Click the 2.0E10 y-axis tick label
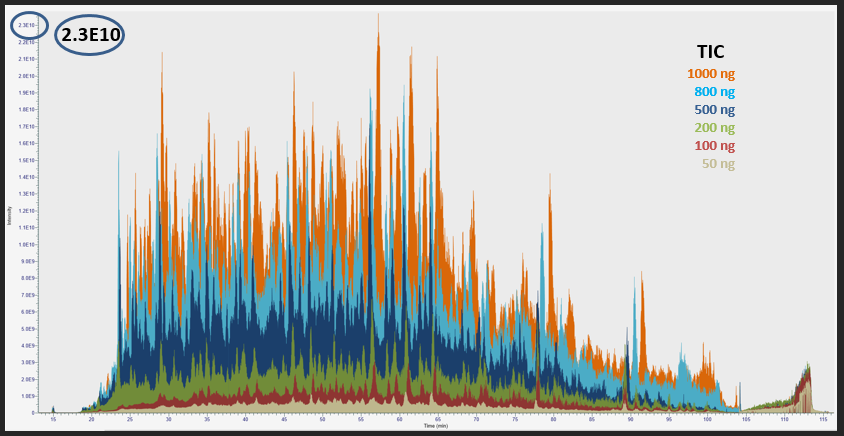844x436 pixels. [27, 76]
